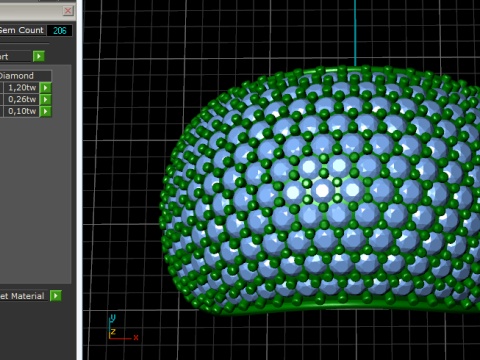Click the green arrow next to 0,10tw
This screenshot has width=480, height=360.
coord(46,111)
